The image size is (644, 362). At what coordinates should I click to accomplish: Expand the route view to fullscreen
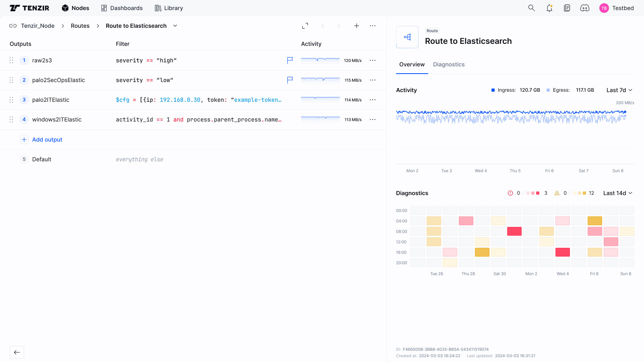coord(305,26)
